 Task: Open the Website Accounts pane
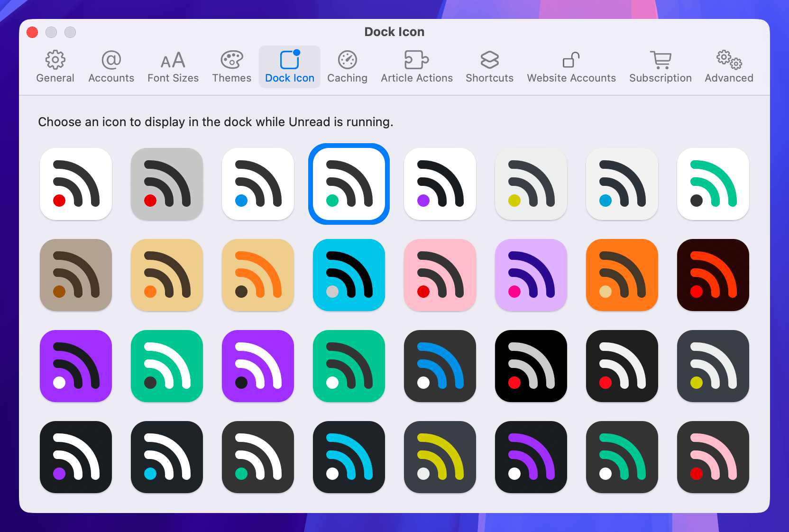click(571, 66)
